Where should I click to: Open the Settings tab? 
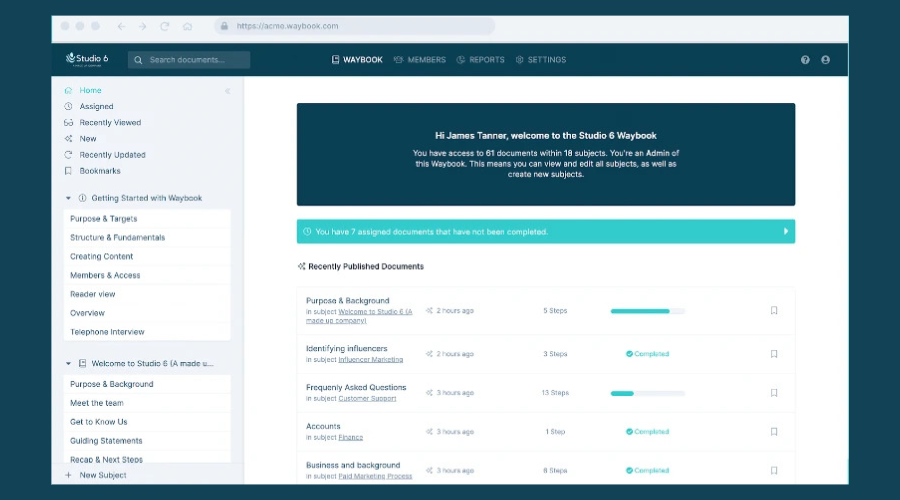(x=541, y=60)
